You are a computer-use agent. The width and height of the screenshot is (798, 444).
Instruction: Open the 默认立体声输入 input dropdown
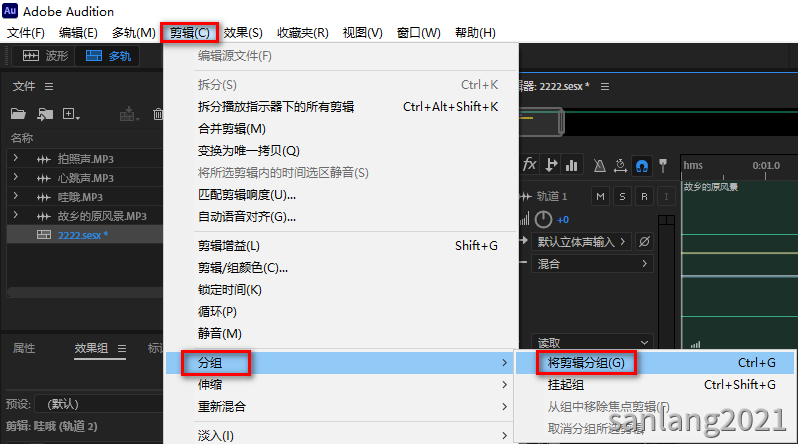tap(582, 241)
